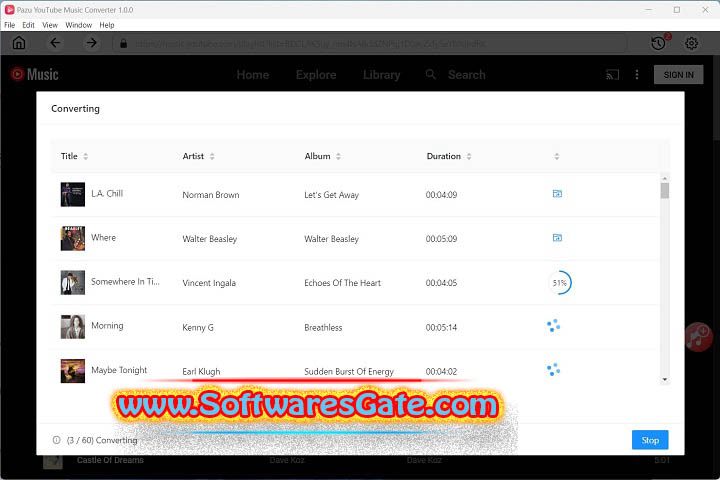
Task: Click the L.A. Chill album thumbnail
Action: tap(73, 194)
